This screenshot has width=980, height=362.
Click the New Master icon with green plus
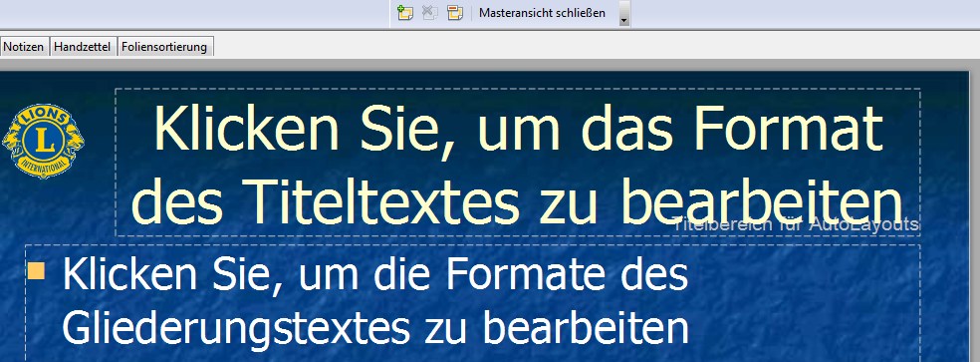[x=405, y=13]
